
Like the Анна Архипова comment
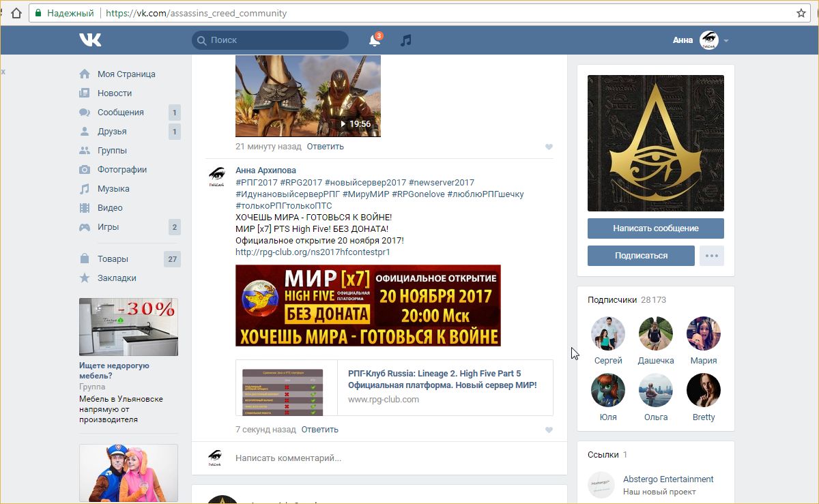(x=549, y=430)
